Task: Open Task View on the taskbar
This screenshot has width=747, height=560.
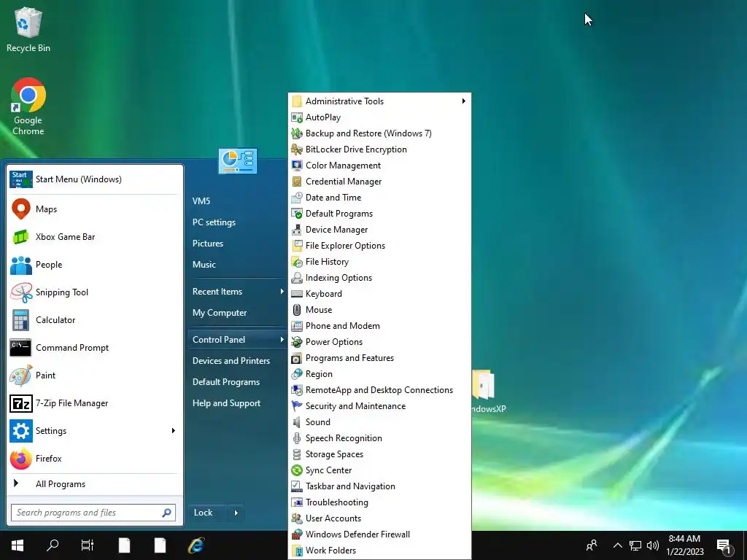Action: click(x=88, y=545)
